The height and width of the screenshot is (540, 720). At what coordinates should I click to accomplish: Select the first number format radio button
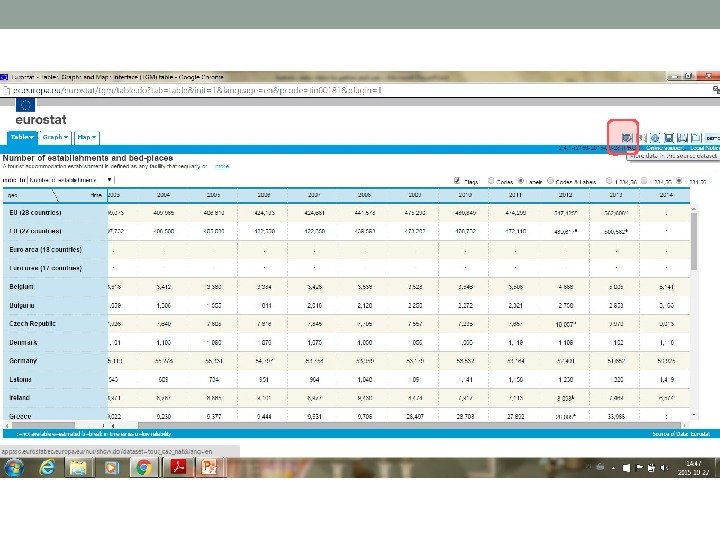609,180
